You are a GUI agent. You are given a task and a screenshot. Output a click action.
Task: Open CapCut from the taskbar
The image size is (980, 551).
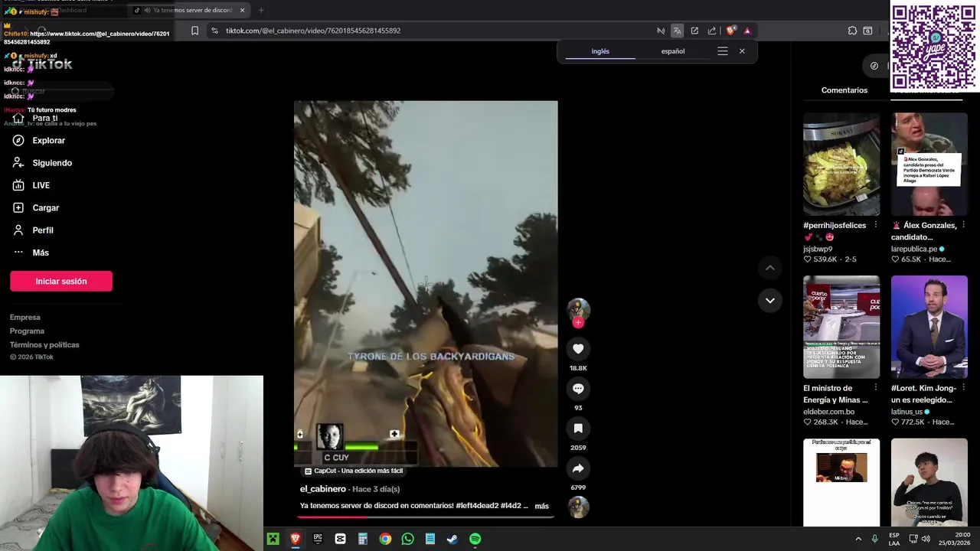pyautogui.click(x=340, y=540)
